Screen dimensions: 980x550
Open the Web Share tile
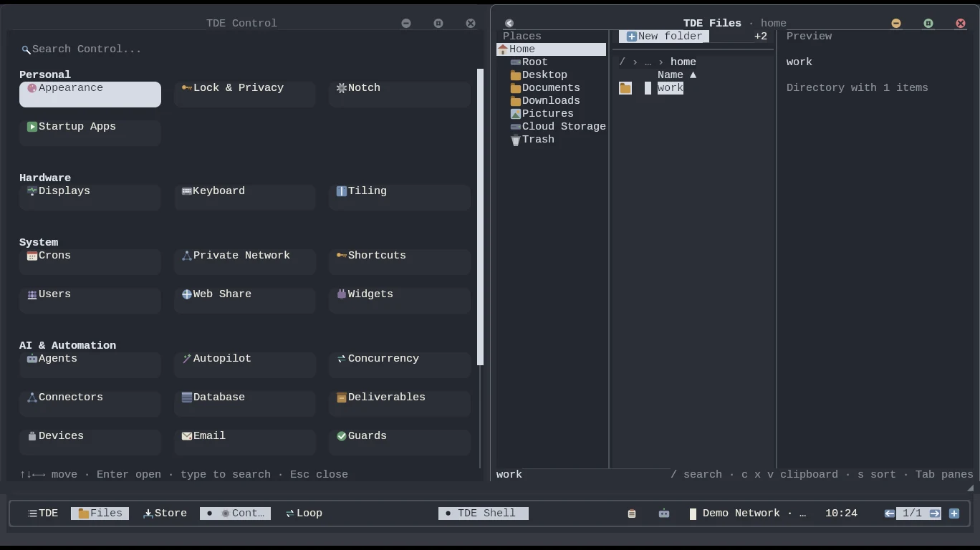245,300
